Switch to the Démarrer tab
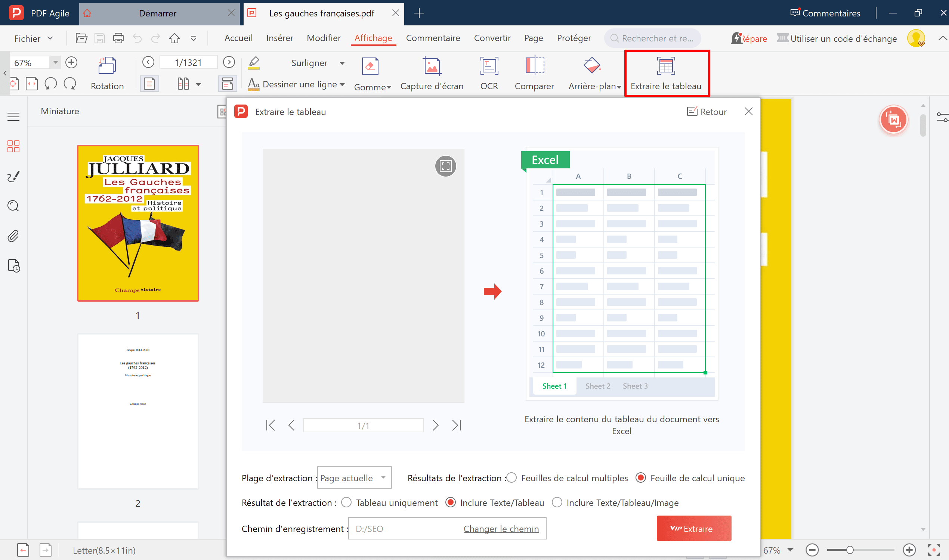This screenshot has height=560, width=949. point(157,13)
